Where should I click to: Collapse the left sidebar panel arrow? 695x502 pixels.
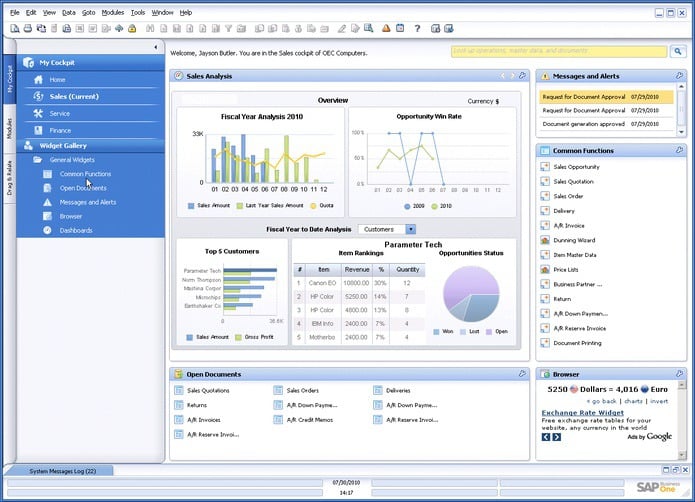coord(156,47)
